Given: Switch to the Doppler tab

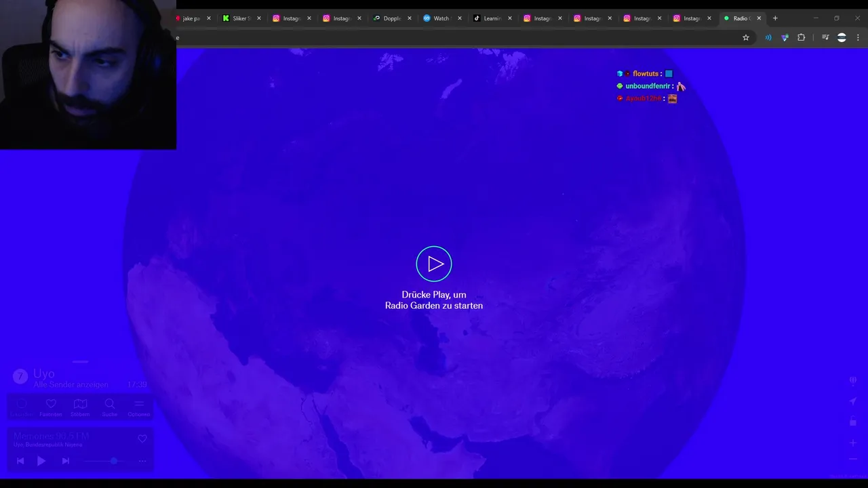Looking at the screenshot, I should coord(391,18).
